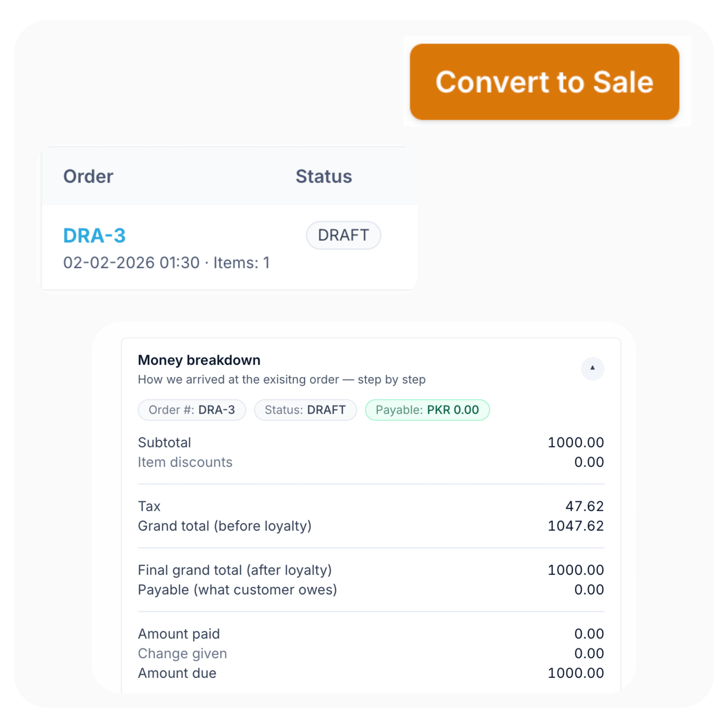Select the Amount due value 1000.00

click(x=575, y=673)
